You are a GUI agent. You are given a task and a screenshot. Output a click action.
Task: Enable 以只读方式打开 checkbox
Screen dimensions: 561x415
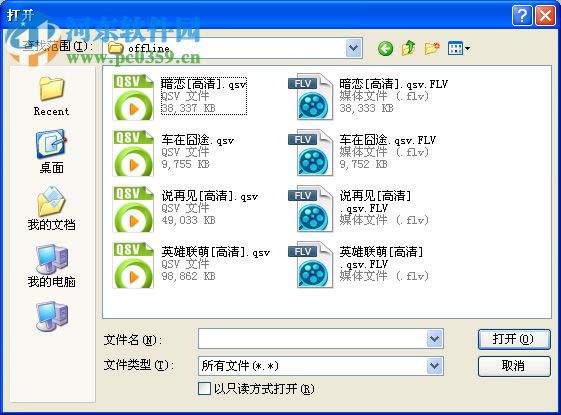click(204, 389)
